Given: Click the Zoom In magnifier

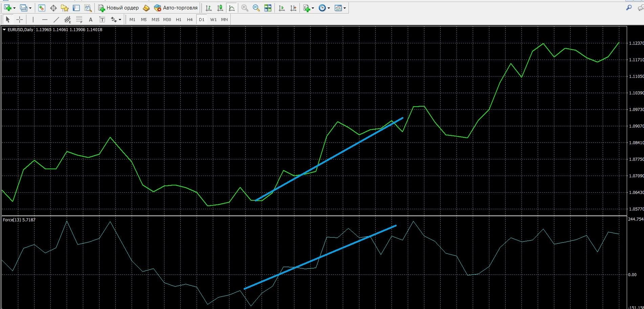Looking at the screenshot, I should 245,8.
